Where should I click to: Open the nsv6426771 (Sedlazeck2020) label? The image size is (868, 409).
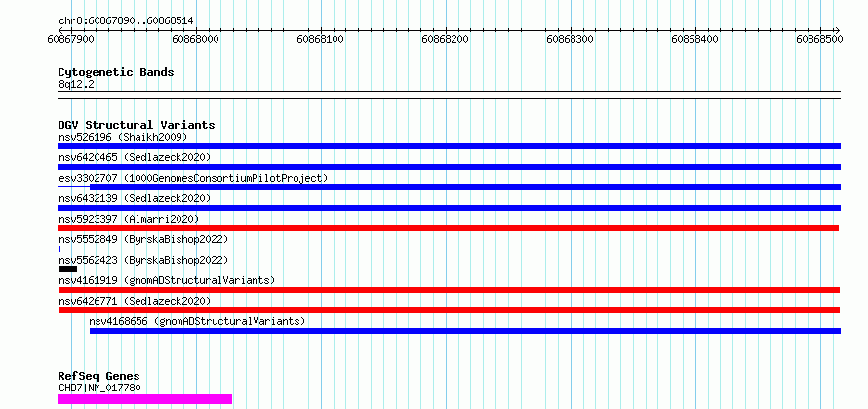[135, 301]
